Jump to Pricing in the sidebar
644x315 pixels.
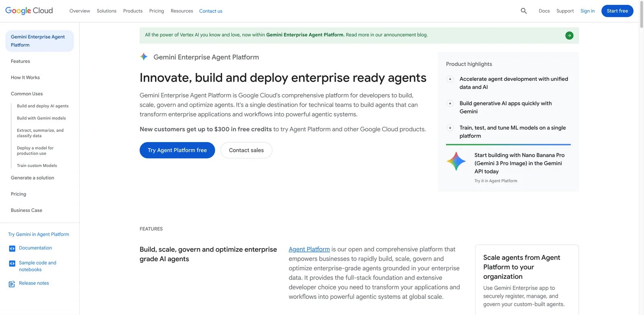pos(19,194)
